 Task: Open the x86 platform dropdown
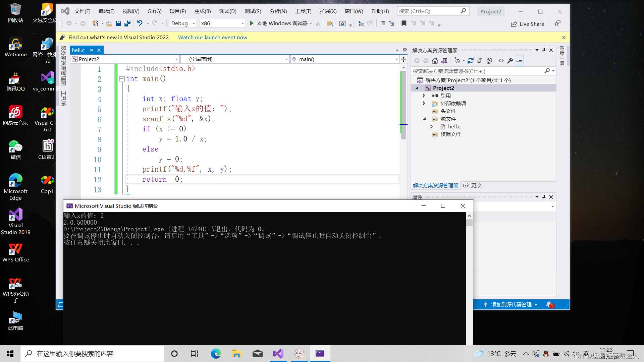coord(243,23)
